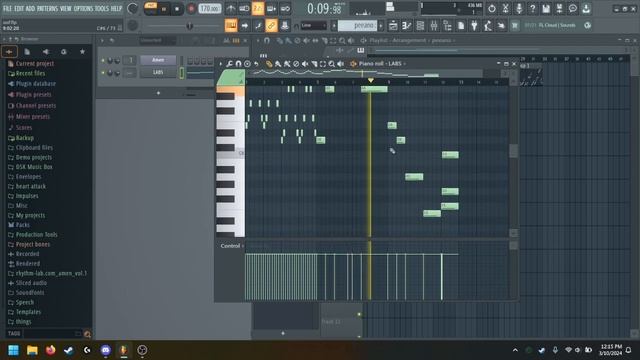This screenshot has height=360, width=640.
Task: Select the LABS channel button
Action: pos(158,73)
